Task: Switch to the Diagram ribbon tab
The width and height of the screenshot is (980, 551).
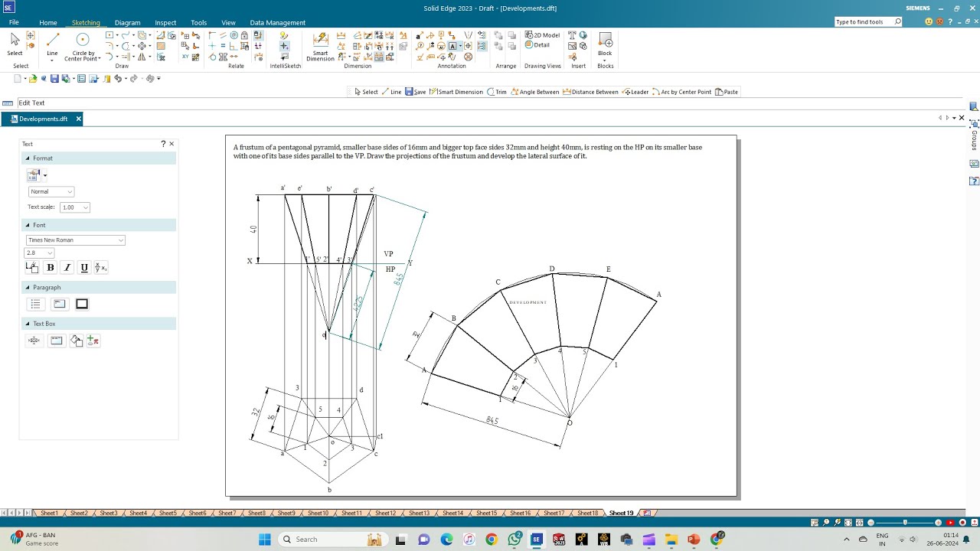Action: [x=127, y=23]
